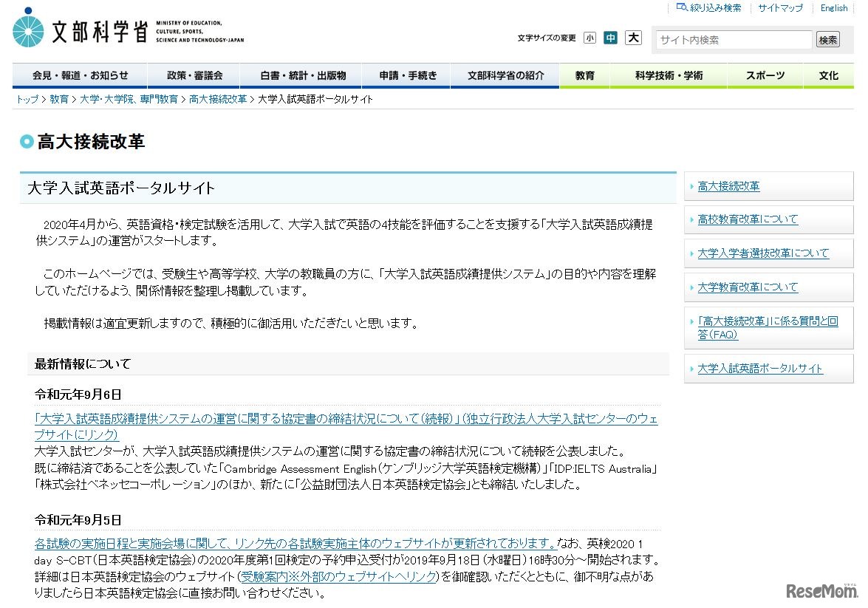The image size is (868, 608).
Task: Select large font size 大
Action: (x=633, y=37)
